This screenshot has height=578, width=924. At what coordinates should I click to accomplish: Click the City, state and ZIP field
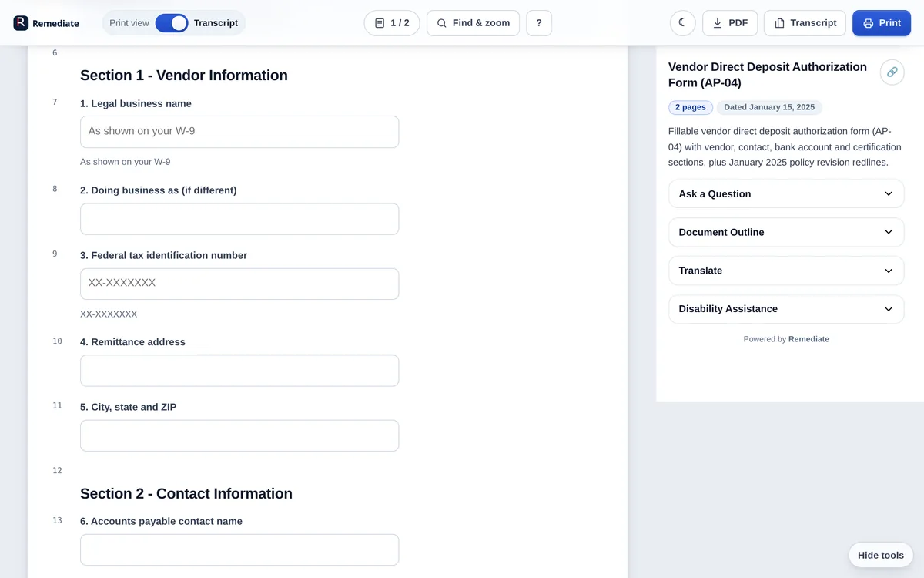[239, 435]
